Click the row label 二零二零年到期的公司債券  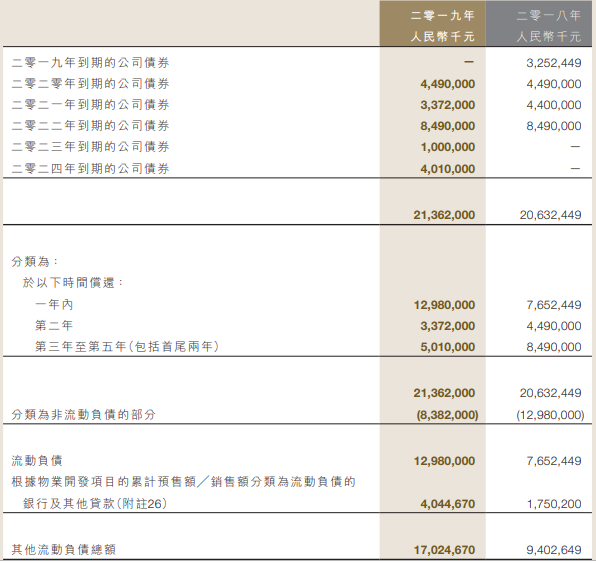[x=90, y=84]
